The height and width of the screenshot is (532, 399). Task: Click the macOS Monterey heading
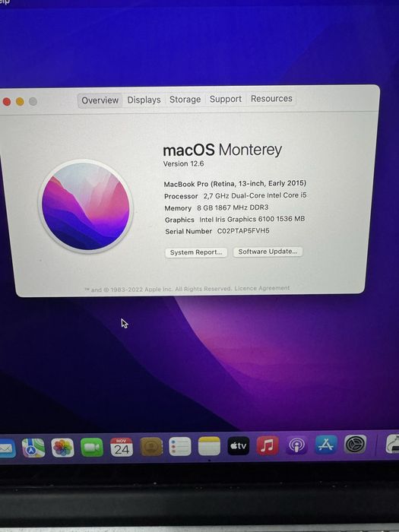tap(222, 150)
